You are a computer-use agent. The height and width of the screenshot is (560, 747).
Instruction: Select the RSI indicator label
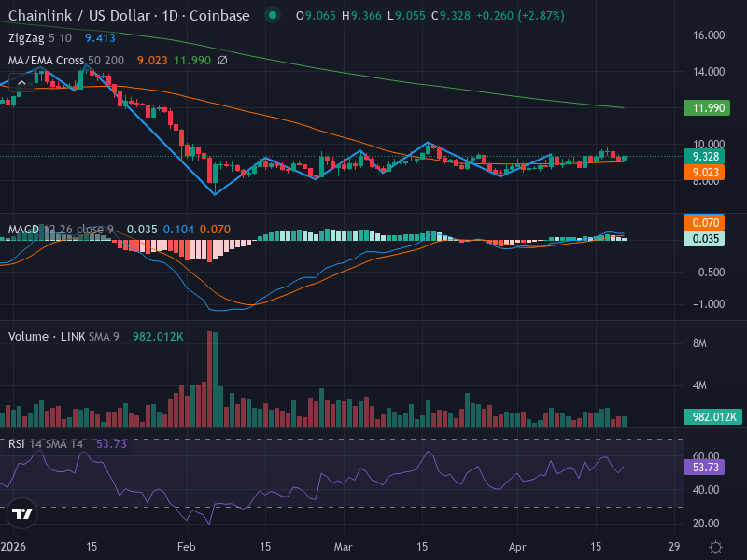(x=16, y=444)
